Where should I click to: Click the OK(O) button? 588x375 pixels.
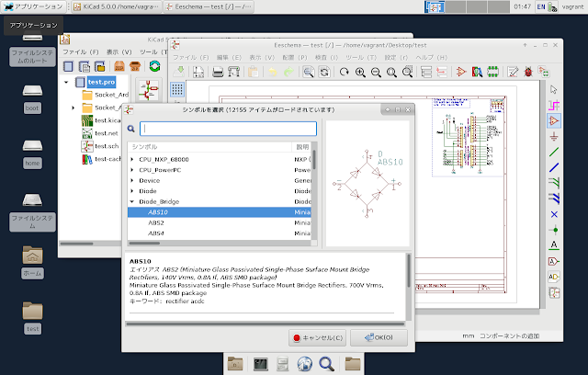pyautogui.click(x=379, y=338)
